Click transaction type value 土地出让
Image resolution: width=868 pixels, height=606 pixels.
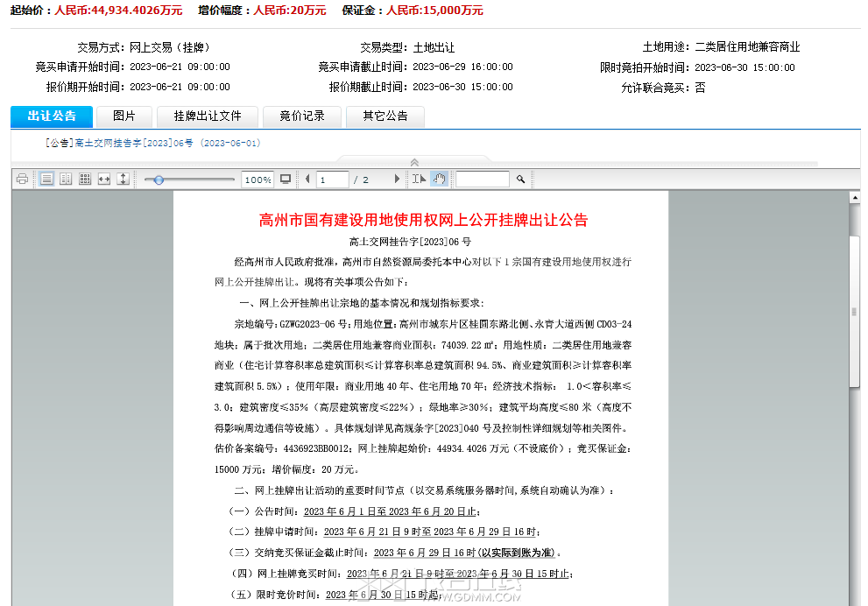(434, 47)
